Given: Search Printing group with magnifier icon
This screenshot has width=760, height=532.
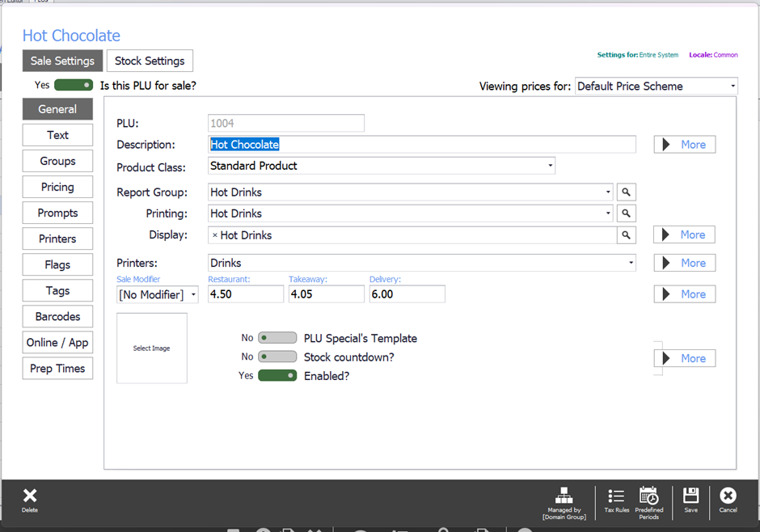Looking at the screenshot, I should (x=627, y=213).
